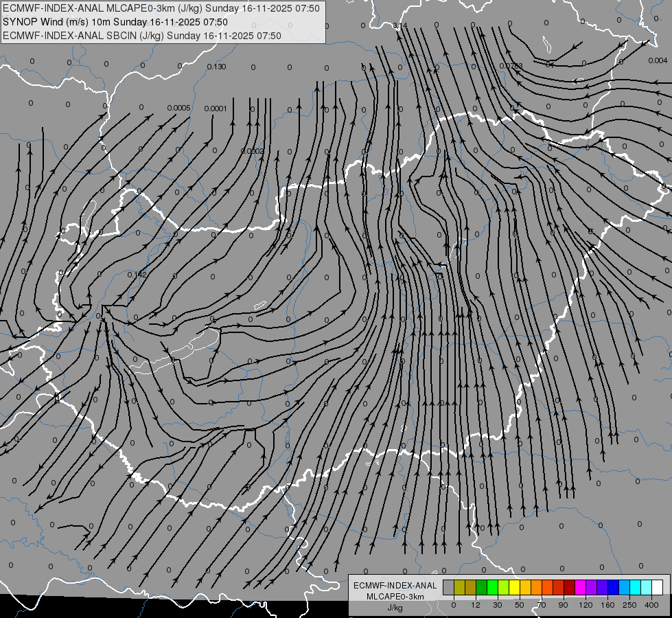672x618 pixels.
Task: Click the 0.130 value on the map
Action: click(x=216, y=67)
